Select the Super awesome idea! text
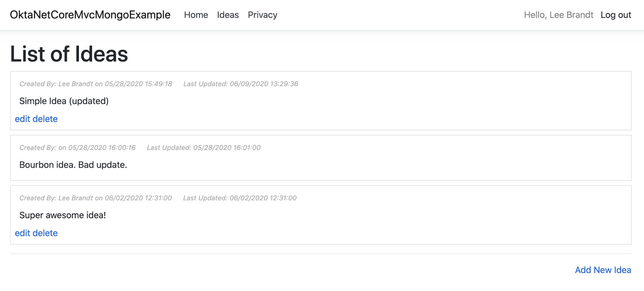Image resolution: width=644 pixels, height=291 pixels. [x=62, y=215]
